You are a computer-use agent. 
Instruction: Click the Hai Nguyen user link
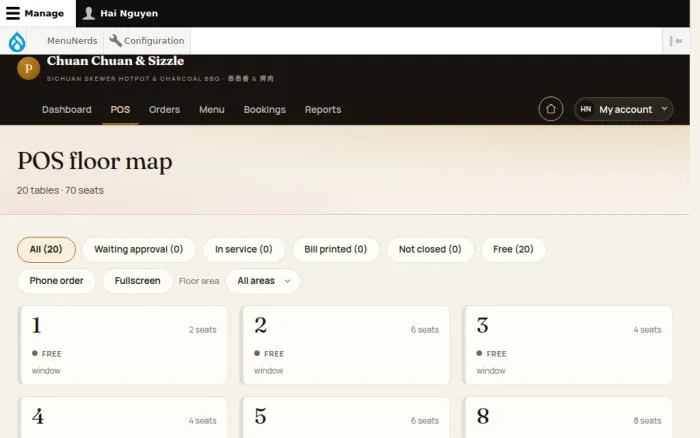point(121,13)
